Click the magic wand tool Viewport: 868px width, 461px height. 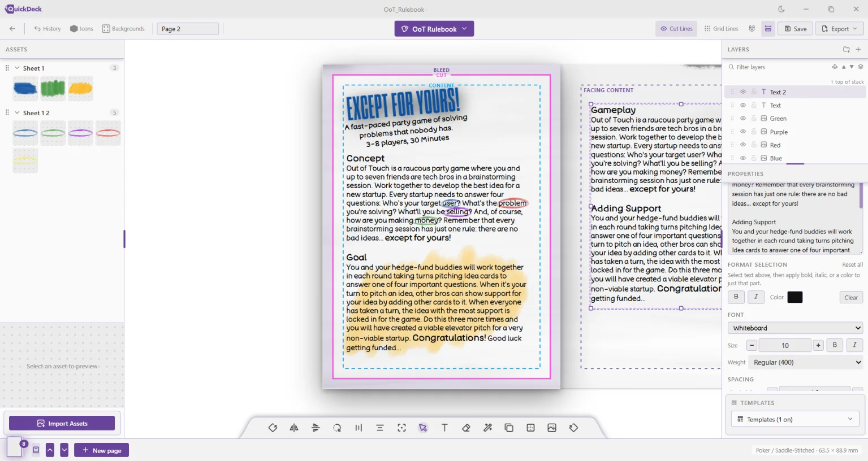[x=487, y=428]
